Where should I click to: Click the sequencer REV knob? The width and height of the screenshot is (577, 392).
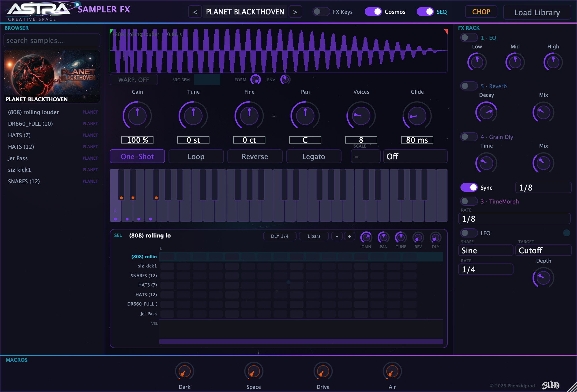[x=418, y=238]
